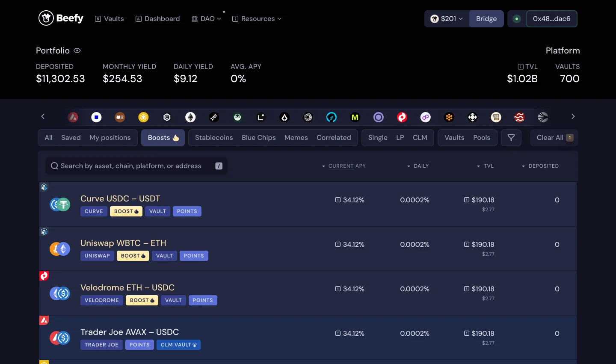Open the Dashboard nav item

[x=157, y=19]
